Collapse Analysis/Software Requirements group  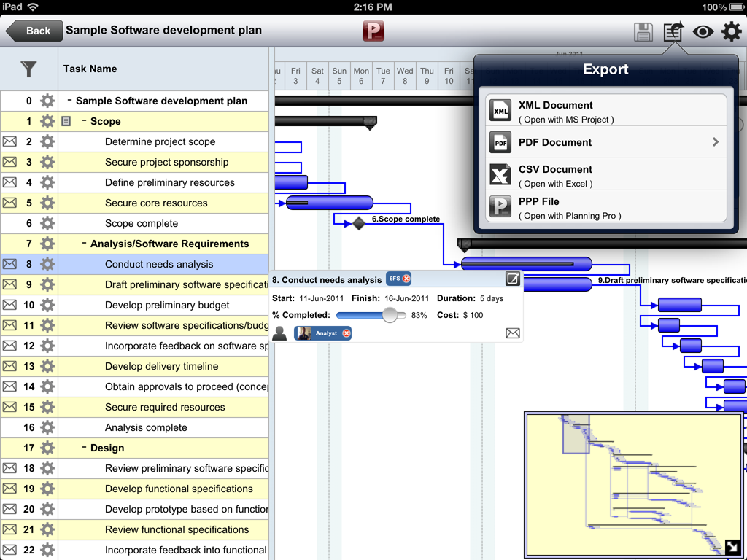coord(85,243)
